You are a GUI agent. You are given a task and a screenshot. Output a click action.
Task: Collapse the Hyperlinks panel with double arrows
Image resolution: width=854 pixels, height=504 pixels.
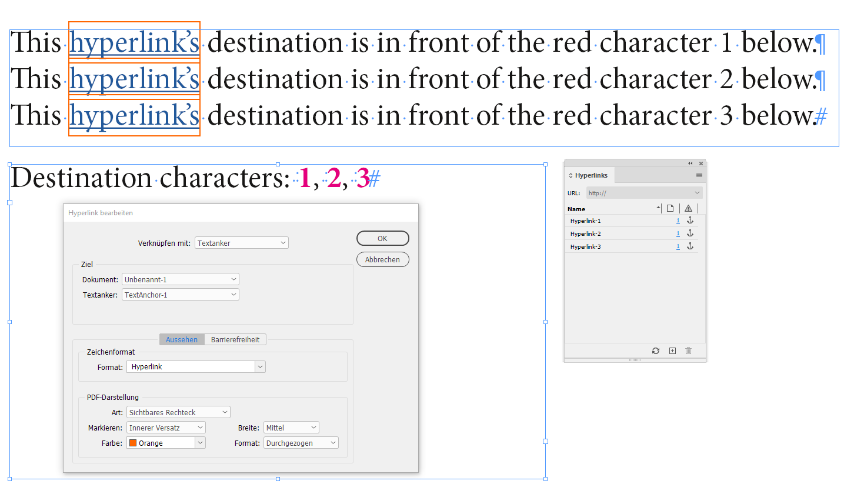[x=690, y=163]
